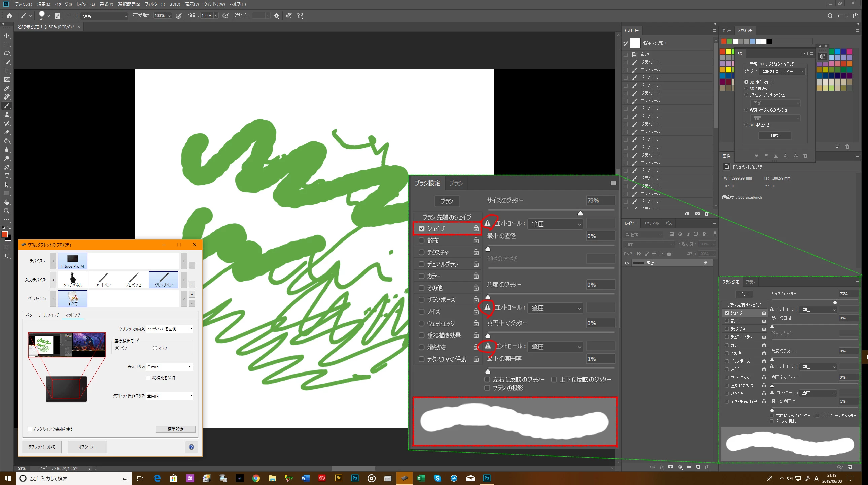
Task: Click the foreground red color swatch
Action: (x=4, y=234)
